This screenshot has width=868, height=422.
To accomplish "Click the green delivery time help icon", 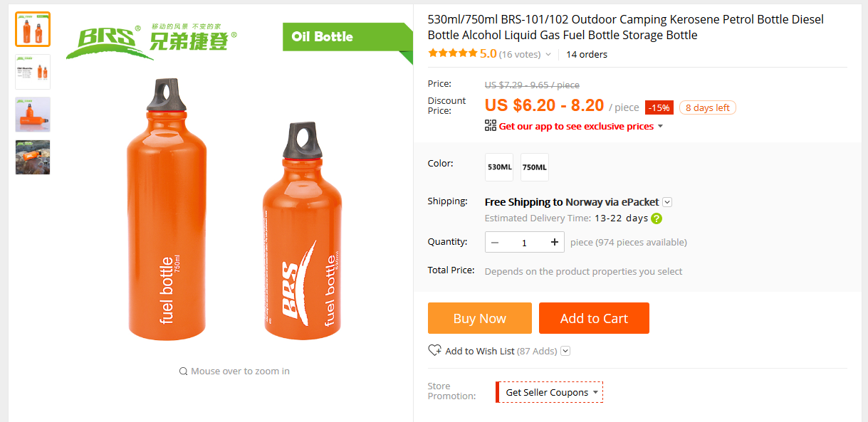I will click(x=657, y=218).
